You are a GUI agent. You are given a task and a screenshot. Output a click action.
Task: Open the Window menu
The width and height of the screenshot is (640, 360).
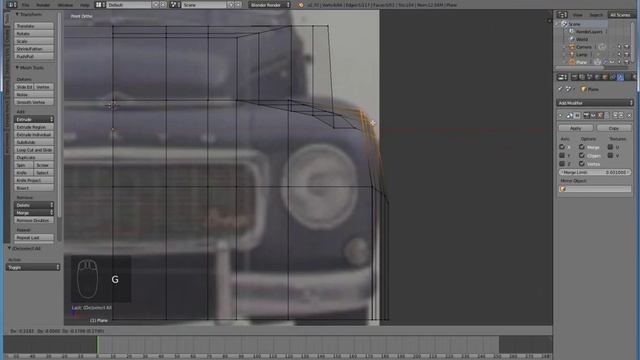pyautogui.click(x=65, y=5)
